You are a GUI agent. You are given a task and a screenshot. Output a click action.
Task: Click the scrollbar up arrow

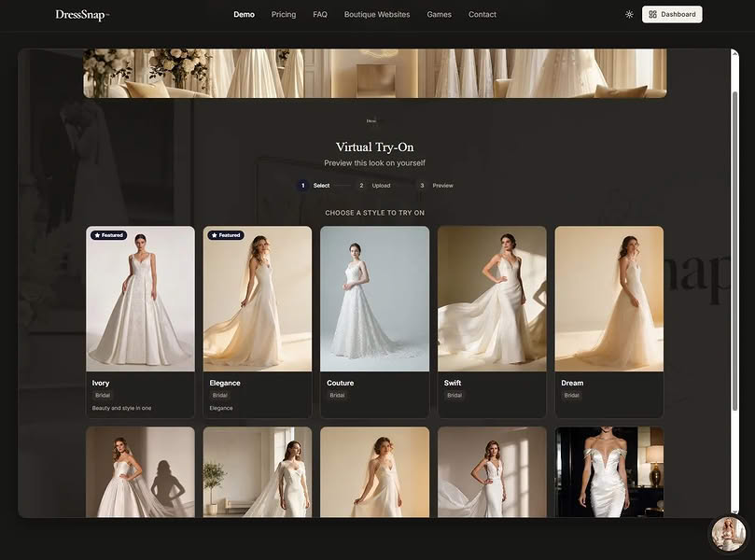point(734,54)
